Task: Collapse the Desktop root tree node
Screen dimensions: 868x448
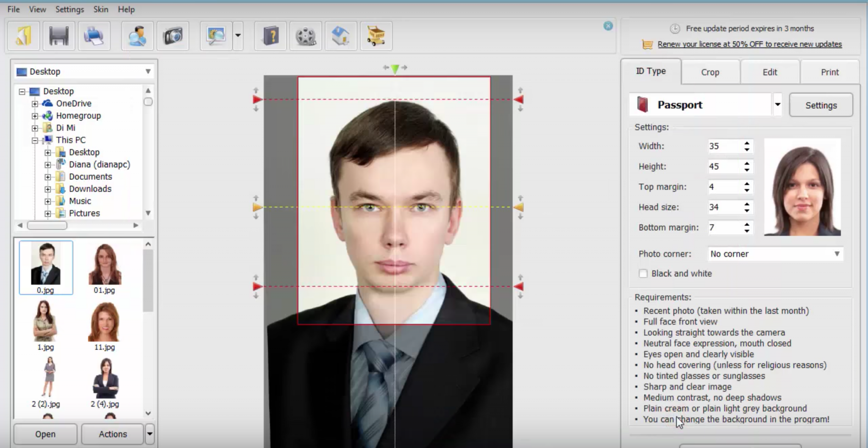Action: 22,91
